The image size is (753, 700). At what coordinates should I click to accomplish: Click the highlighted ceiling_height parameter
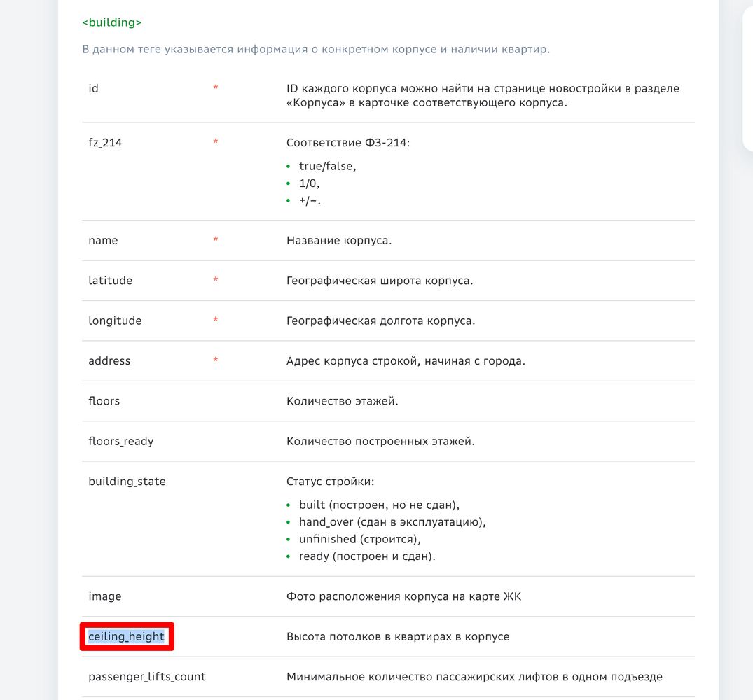tap(127, 637)
